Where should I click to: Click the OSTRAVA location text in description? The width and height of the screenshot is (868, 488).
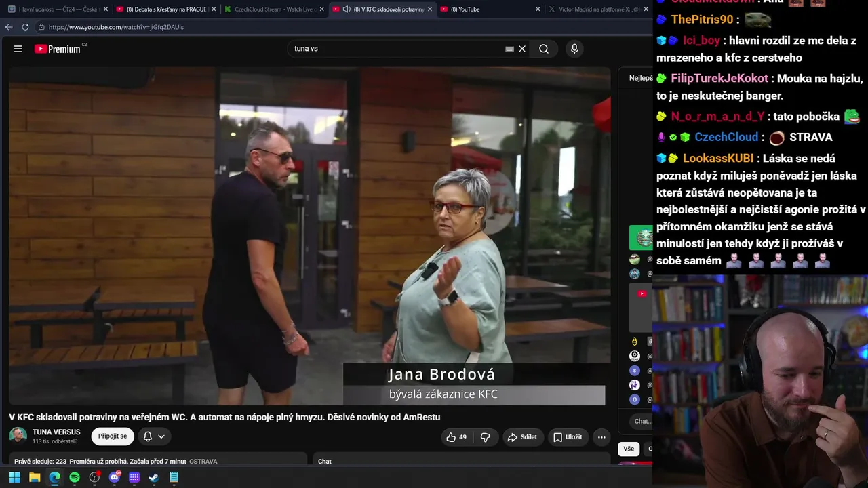point(203,462)
